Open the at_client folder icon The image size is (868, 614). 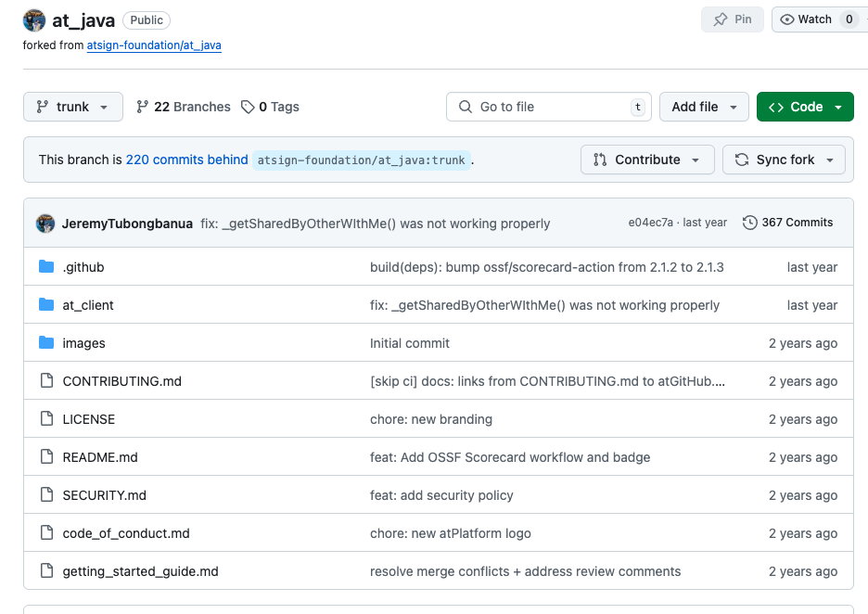pyautogui.click(x=46, y=305)
